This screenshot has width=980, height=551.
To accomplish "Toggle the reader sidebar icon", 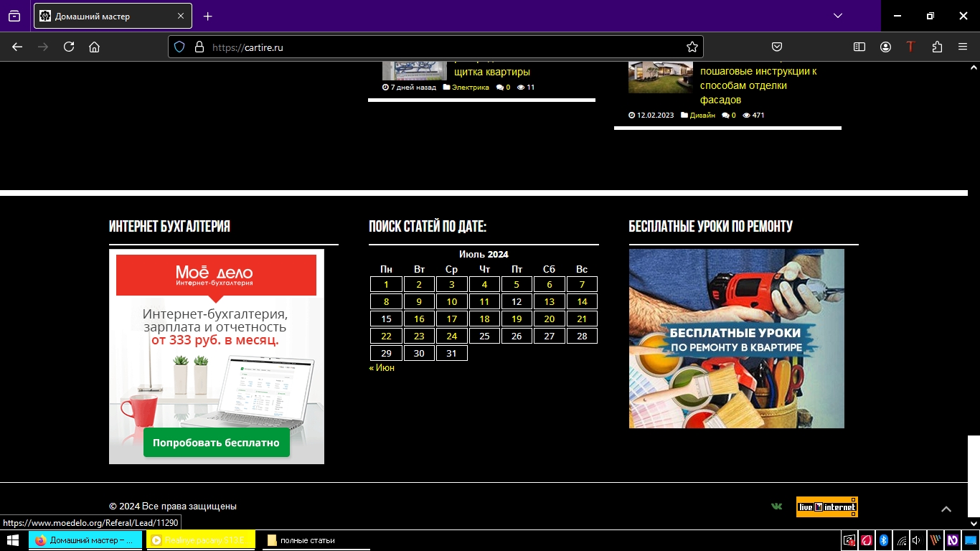I will 859,47.
